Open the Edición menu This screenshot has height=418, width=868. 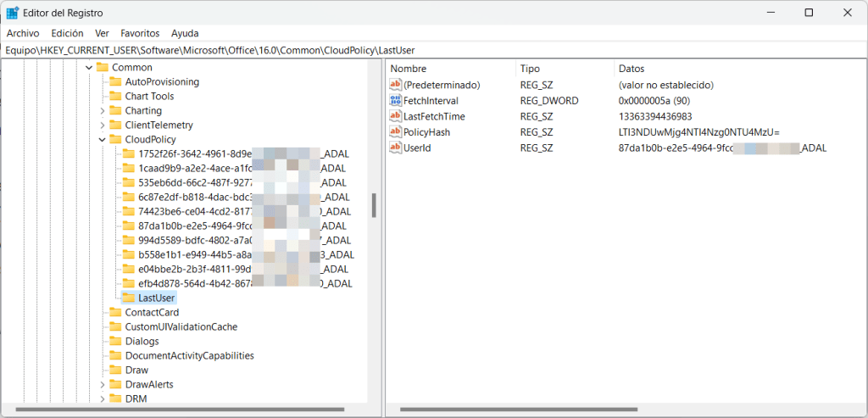pos(67,33)
